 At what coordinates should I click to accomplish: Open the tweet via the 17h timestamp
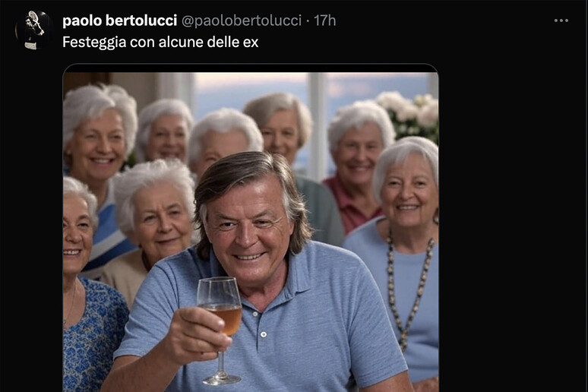click(325, 21)
